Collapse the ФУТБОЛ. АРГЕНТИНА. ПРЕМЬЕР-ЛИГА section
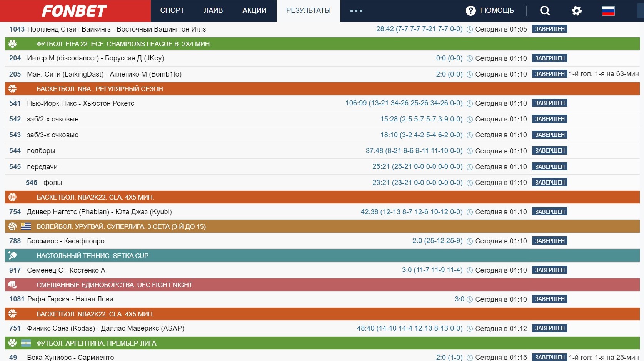 (x=322, y=343)
